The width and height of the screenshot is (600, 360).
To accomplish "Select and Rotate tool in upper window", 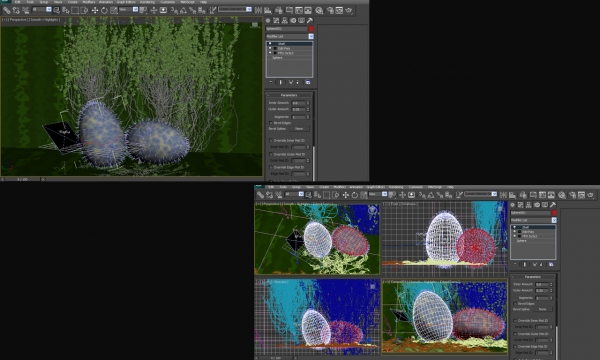I will pos(104,10).
